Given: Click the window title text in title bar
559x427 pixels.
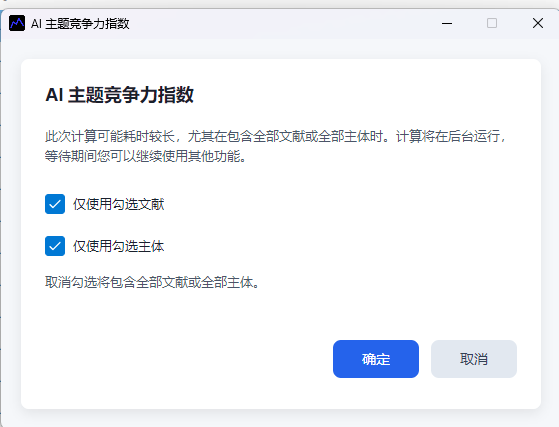Looking at the screenshot, I should (x=80, y=24).
